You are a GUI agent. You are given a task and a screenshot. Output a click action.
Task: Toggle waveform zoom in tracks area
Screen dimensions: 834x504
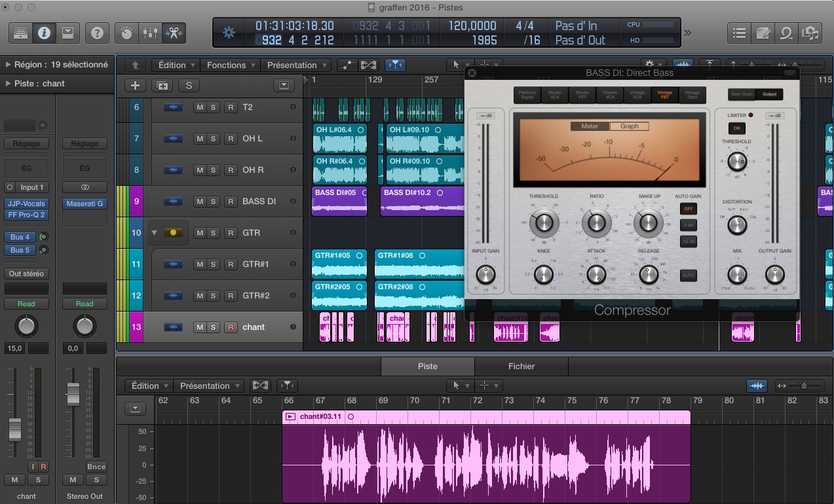coord(683,64)
